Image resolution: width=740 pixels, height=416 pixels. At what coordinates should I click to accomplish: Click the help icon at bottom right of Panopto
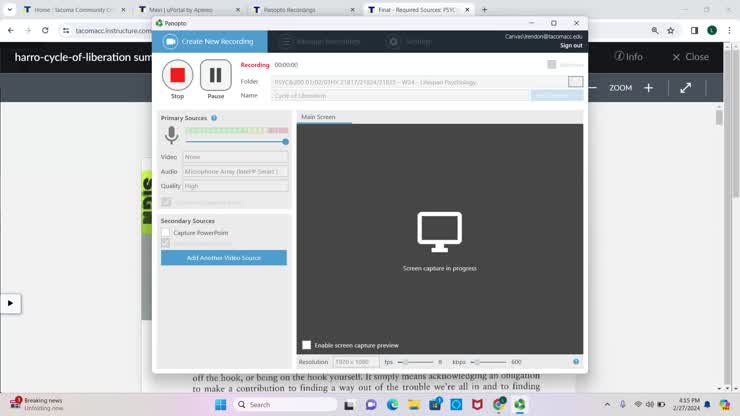pyautogui.click(x=576, y=362)
